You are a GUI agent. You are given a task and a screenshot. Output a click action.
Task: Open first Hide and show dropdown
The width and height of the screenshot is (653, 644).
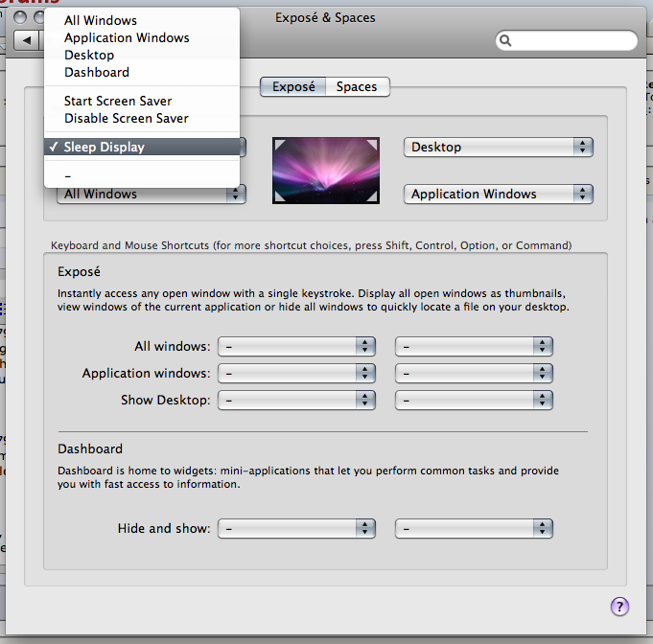point(296,529)
